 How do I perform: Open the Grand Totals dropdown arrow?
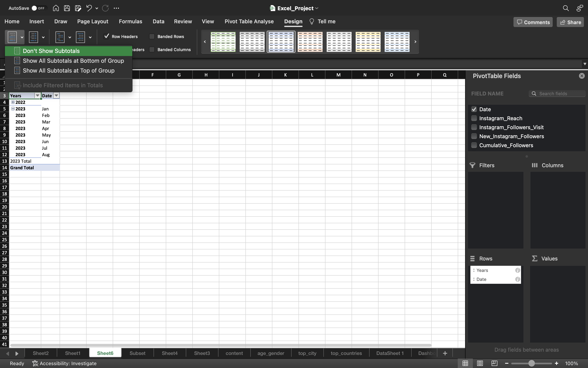43,37
